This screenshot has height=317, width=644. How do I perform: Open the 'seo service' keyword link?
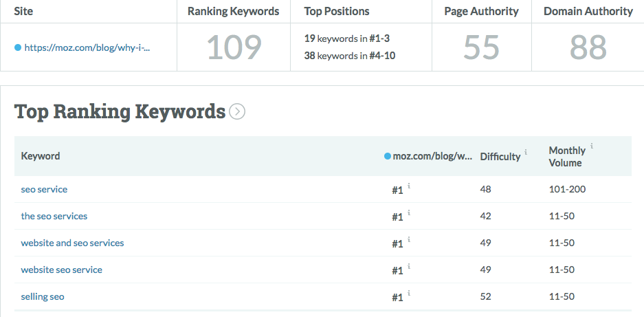pos(44,189)
